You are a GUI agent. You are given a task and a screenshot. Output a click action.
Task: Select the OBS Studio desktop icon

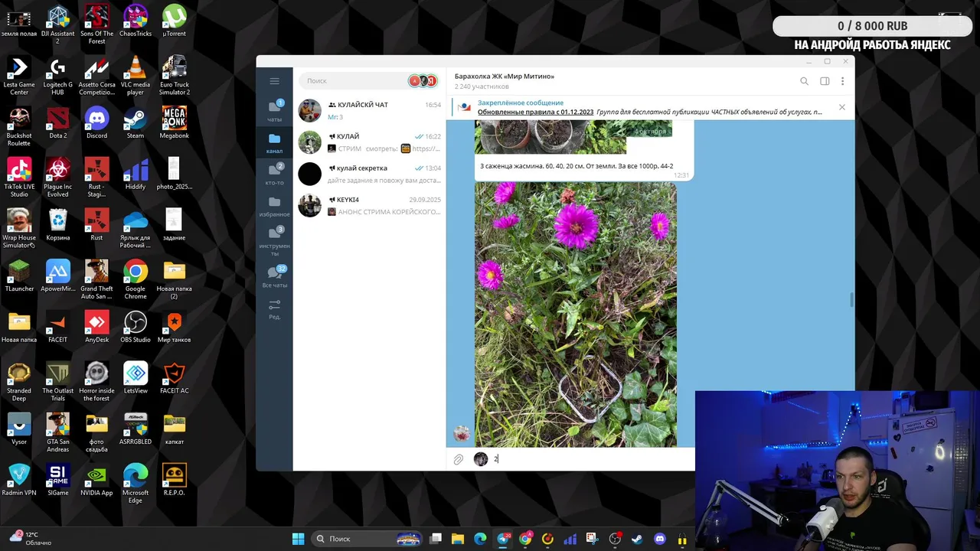[136, 327]
